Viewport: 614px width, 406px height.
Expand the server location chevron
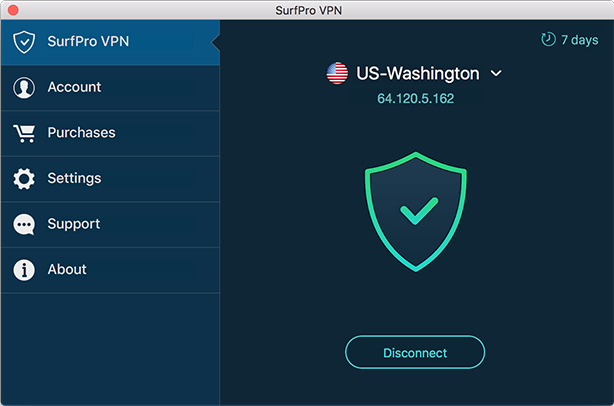(496, 73)
